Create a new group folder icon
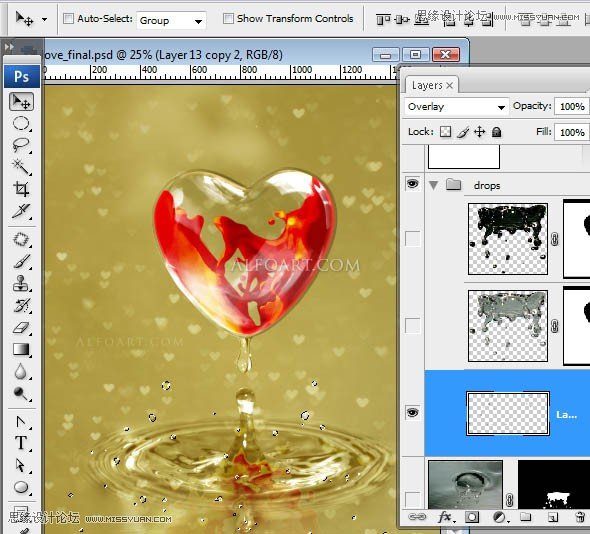The image size is (590, 534). click(525, 517)
